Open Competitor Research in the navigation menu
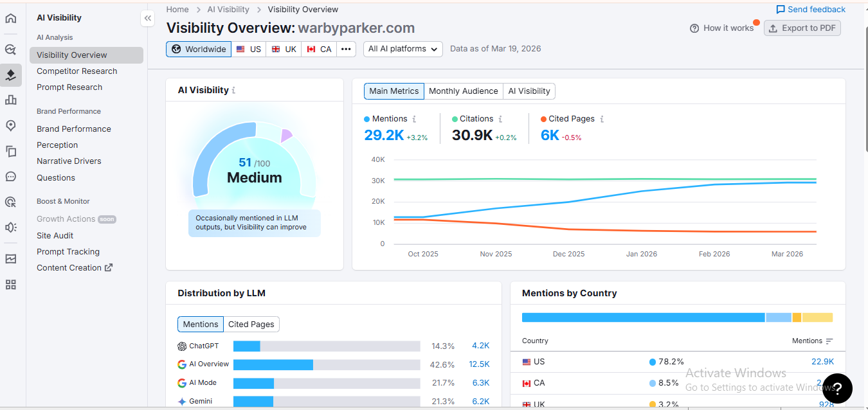This screenshot has width=868, height=410. 77,71
